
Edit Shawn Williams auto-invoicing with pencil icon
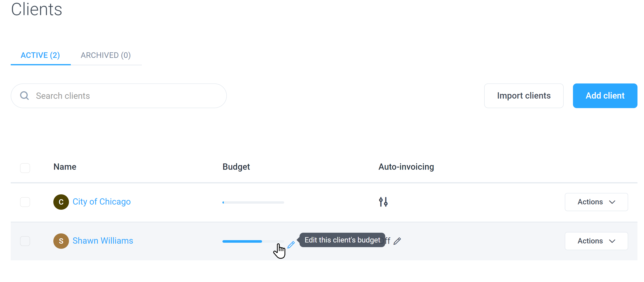click(397, 241)
